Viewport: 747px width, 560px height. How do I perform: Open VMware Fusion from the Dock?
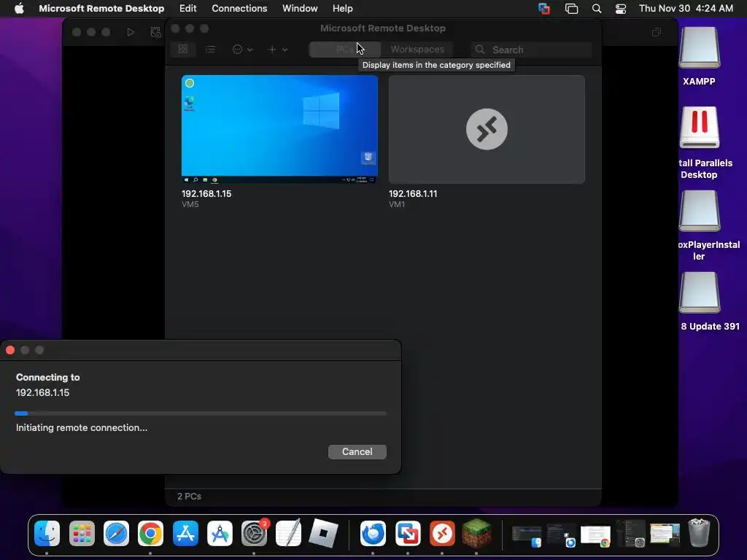pyautogui.click(x=408, y=533)
